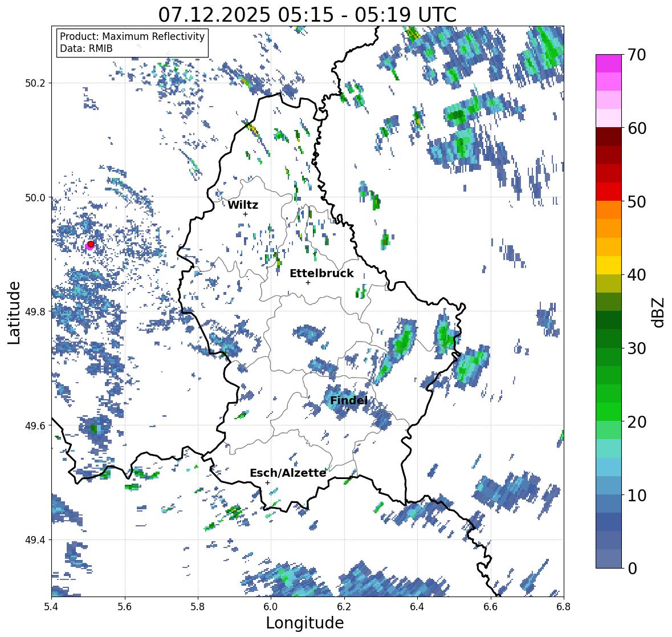Image resolution: width=672 pixels, height=637 pixels.
Task: Click the Latitude axis label
Action: pos(14,313)
